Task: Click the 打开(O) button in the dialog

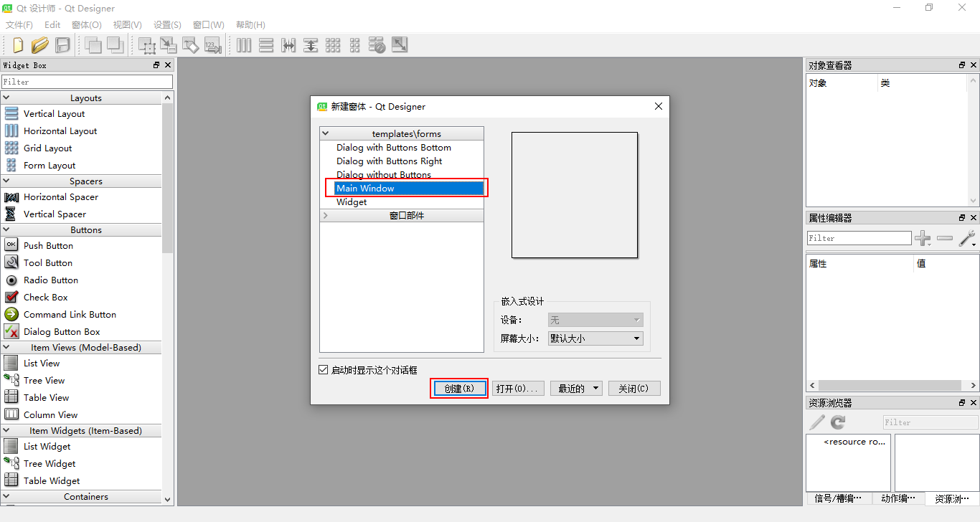Action: [518, 388]
